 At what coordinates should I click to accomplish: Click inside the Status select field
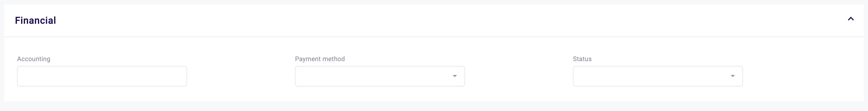(652, 76)
